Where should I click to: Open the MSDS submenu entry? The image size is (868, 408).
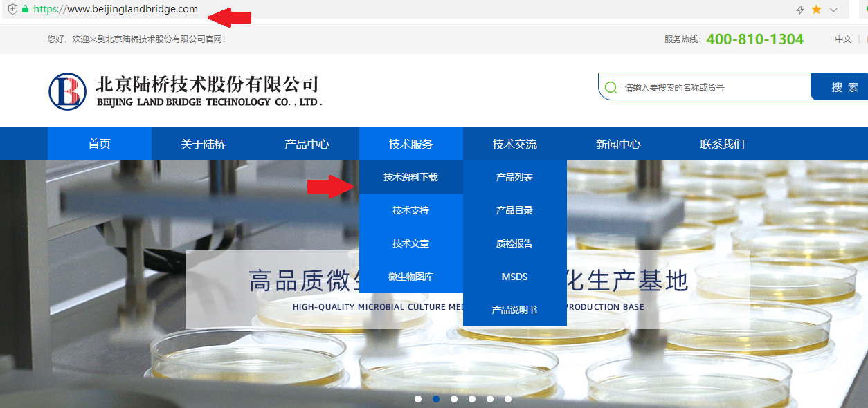[x=514, y=276]
